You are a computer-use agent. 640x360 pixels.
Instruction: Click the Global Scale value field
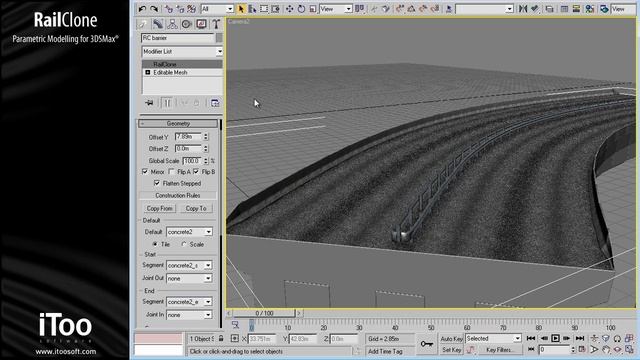pos(192,161)
